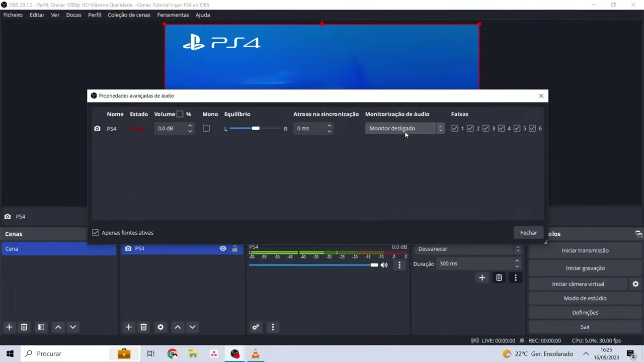
Task: Show hidden system tray icons chevron
Action: [586, 353]
